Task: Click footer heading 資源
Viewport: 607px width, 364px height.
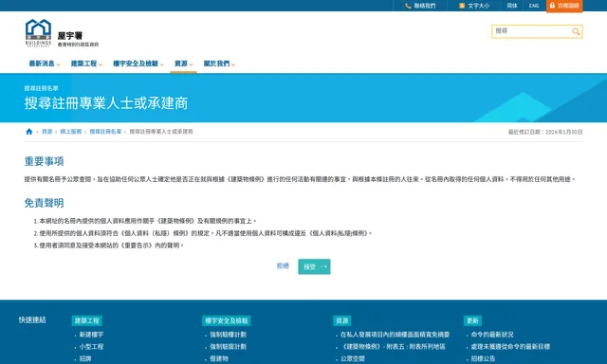Action: pos(342,320)
